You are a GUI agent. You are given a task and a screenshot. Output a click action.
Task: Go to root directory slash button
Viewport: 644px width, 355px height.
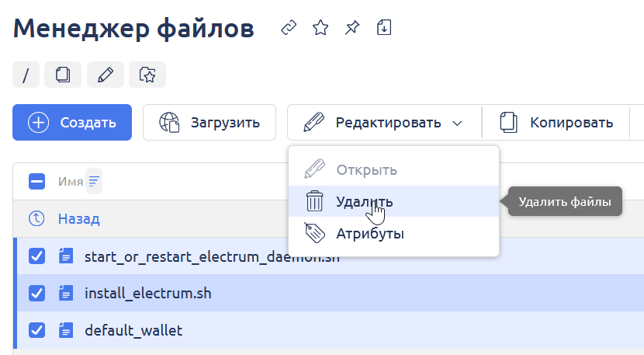pyautogui.click(x=26, y=75)
